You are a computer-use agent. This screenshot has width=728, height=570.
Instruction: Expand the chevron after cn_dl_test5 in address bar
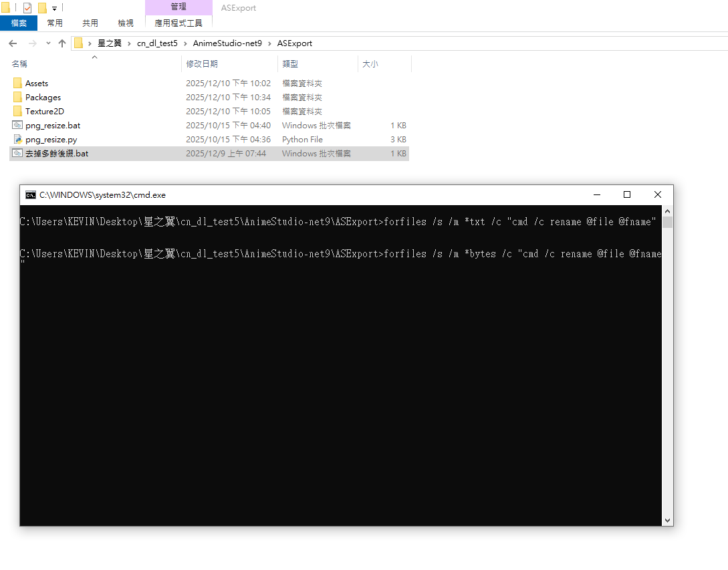185,43
